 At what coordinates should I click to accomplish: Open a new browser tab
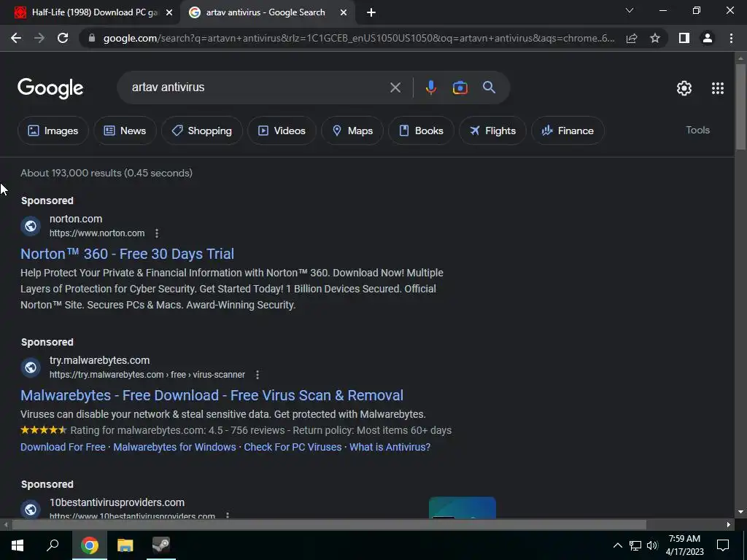tap(371, 12)
